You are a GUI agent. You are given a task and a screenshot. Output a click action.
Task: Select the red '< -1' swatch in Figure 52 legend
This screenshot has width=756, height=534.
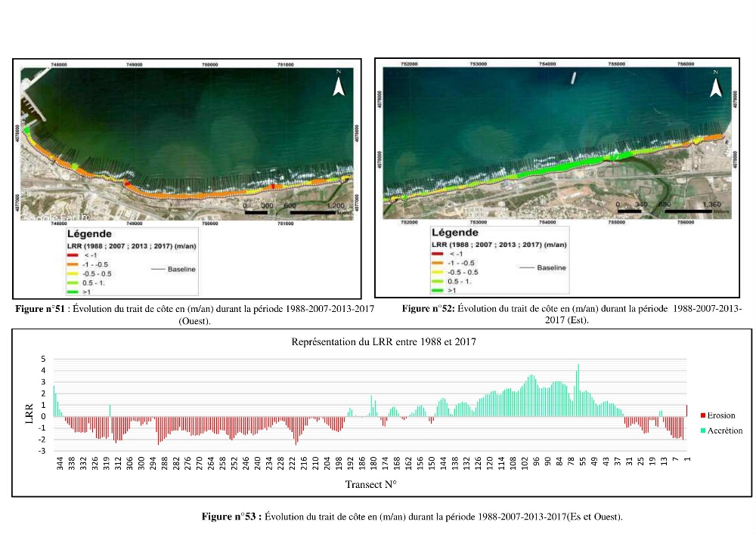[x=437, y=254]
